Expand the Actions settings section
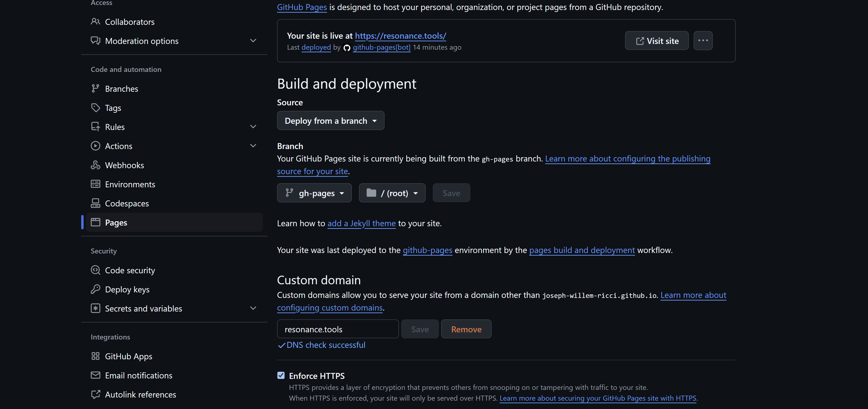This screenshot has height=409, width=868. click(x=253, y=146)
